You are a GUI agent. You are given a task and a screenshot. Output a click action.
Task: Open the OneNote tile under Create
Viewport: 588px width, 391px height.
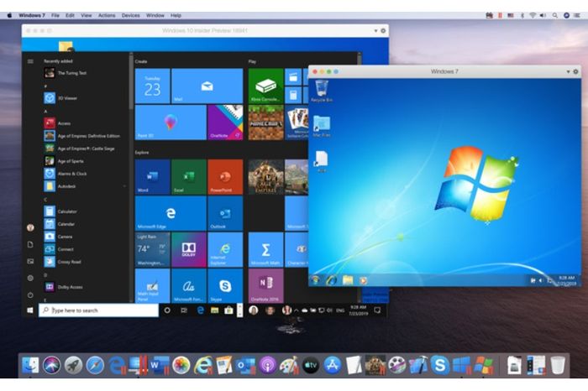[x=225, y=123]
